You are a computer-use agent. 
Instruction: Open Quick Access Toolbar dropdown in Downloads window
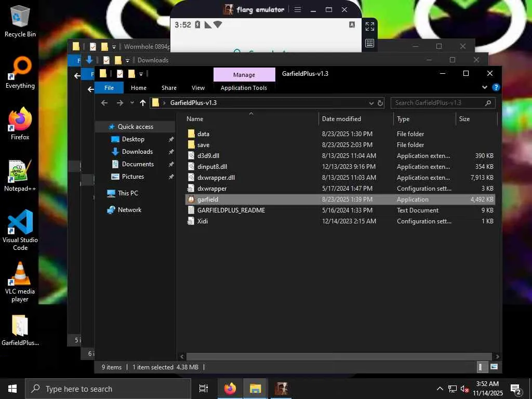(127, 60)
